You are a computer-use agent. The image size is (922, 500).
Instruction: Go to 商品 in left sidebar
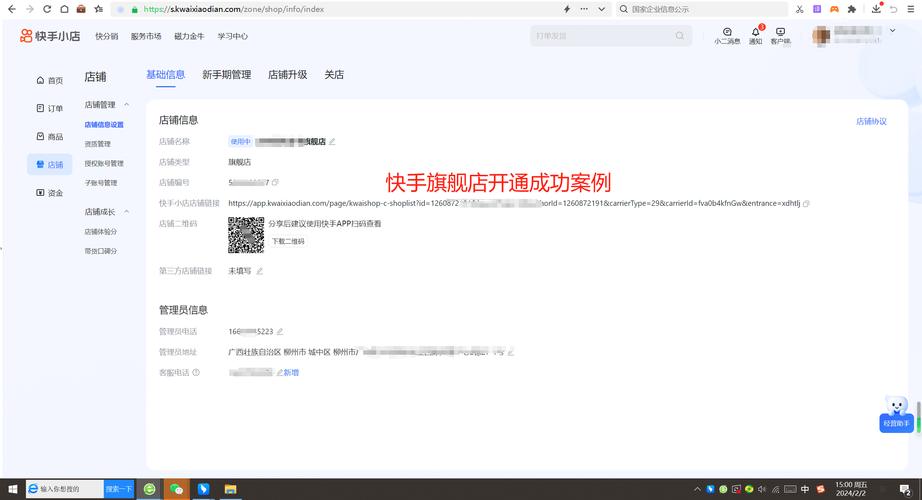tap(49, 136)
